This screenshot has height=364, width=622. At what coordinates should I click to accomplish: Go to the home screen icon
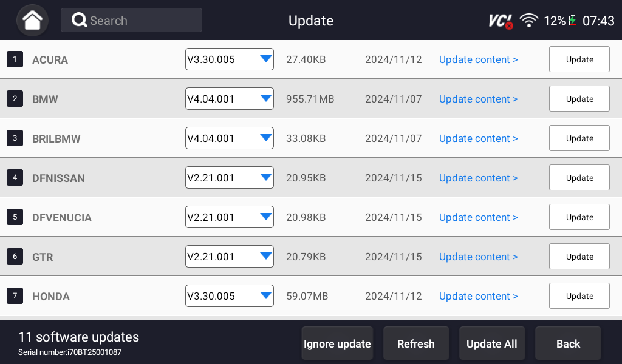pyautogui.click(x=32, y=20)
